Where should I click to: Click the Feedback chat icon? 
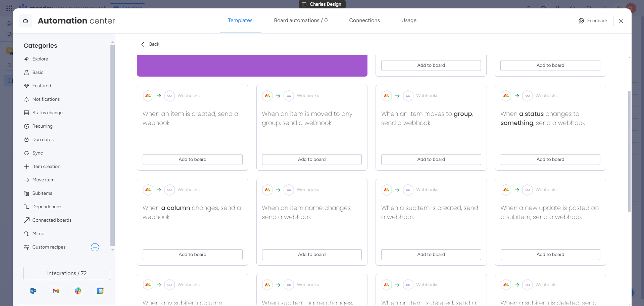click(581, 21)
